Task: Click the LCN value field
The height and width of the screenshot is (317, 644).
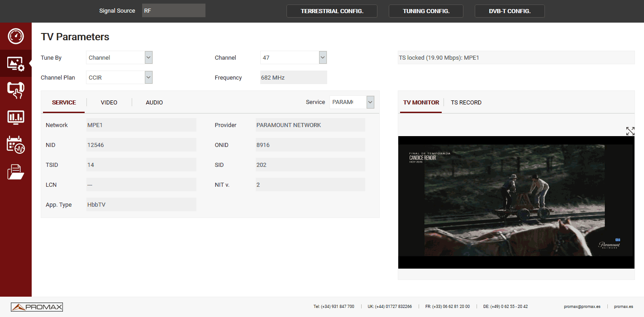Action: coord(141,185)
